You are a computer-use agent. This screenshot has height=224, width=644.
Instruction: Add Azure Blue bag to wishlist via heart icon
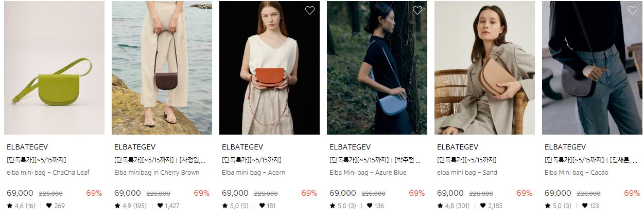417,10
